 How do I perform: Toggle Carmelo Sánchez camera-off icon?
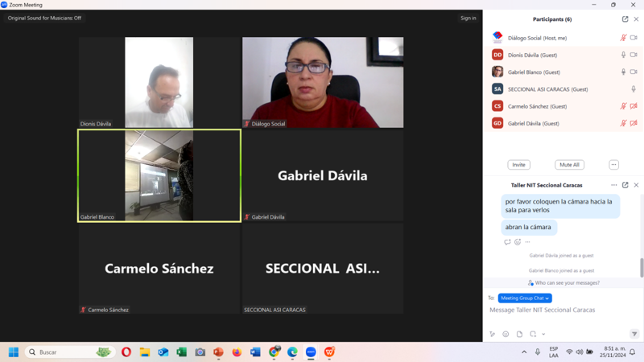(x=634, y=106)
